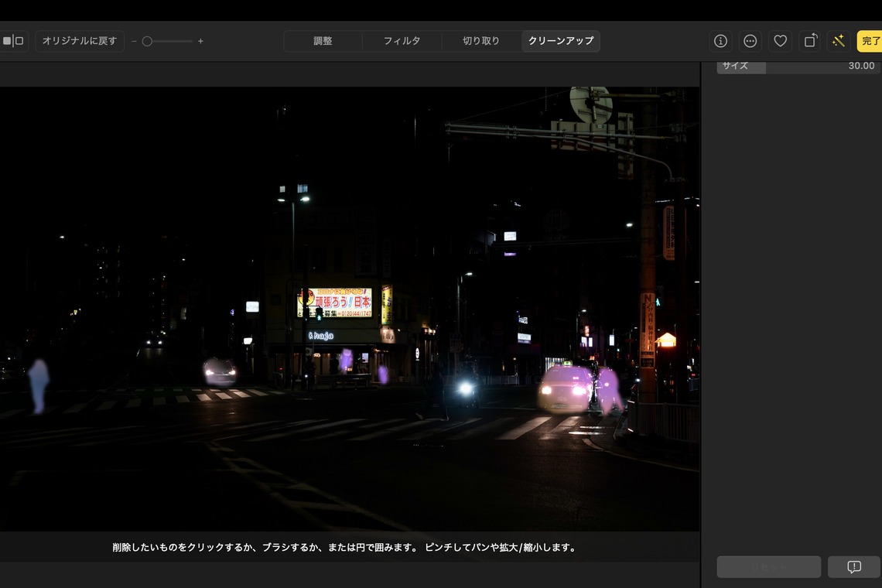
Task: Click オリジナルに戻す to revert to original
Action: [x=80, y=40]
